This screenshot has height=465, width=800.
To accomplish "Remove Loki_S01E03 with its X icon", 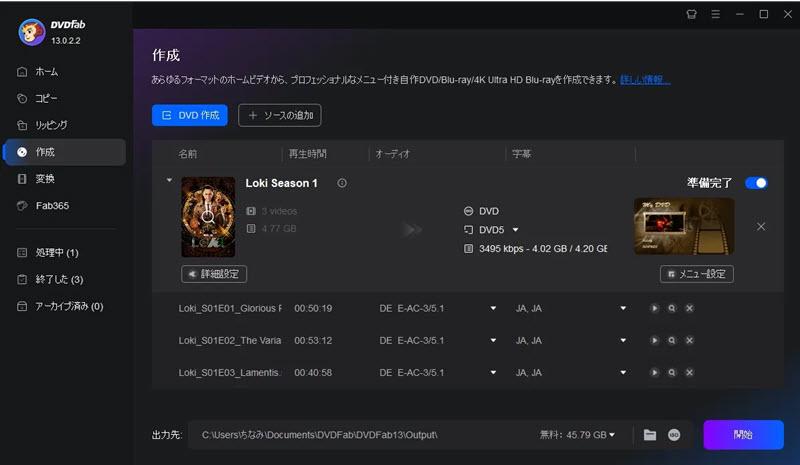I will [x=689, y=373].
